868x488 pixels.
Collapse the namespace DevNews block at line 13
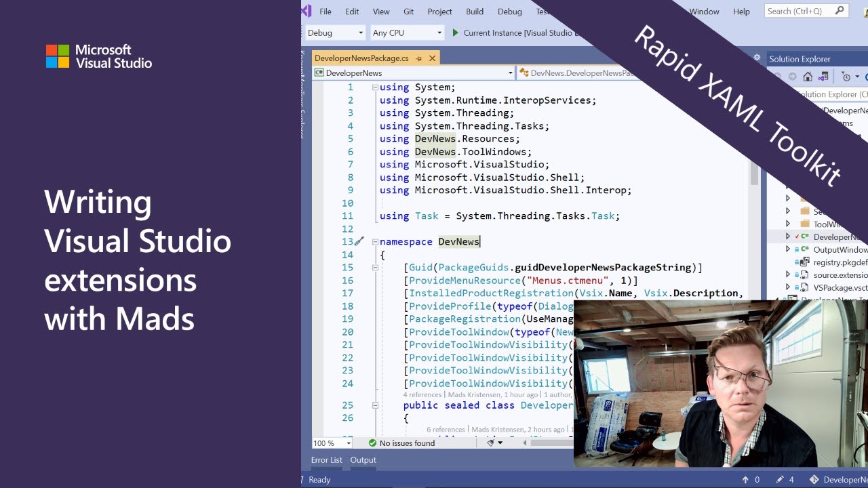tap(375, 242)
